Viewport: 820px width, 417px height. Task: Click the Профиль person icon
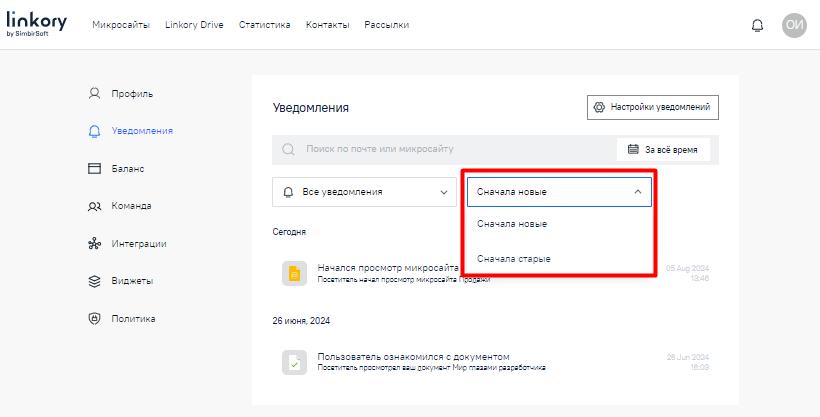coord(94,94)
